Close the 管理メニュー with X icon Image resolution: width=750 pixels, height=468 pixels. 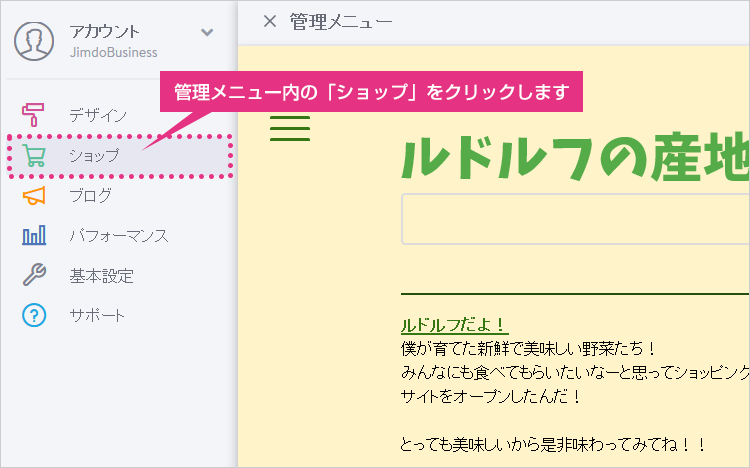[270, 21]
